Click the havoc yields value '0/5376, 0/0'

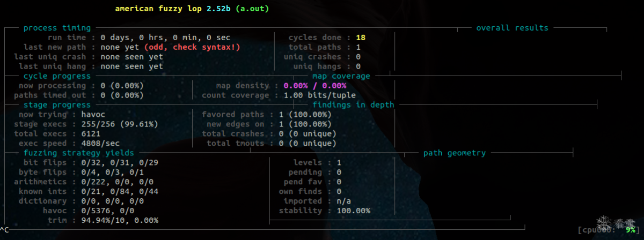(x=107, y=211)
